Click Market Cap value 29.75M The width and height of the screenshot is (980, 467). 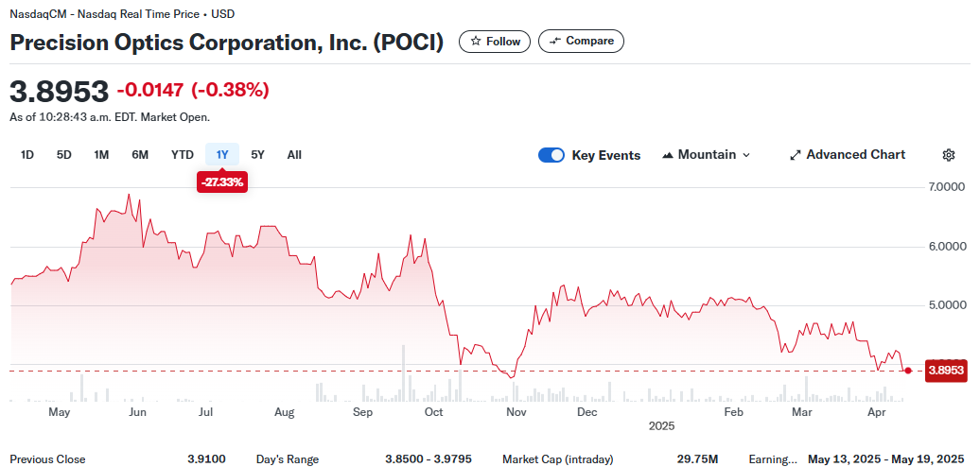click(697, 459)
